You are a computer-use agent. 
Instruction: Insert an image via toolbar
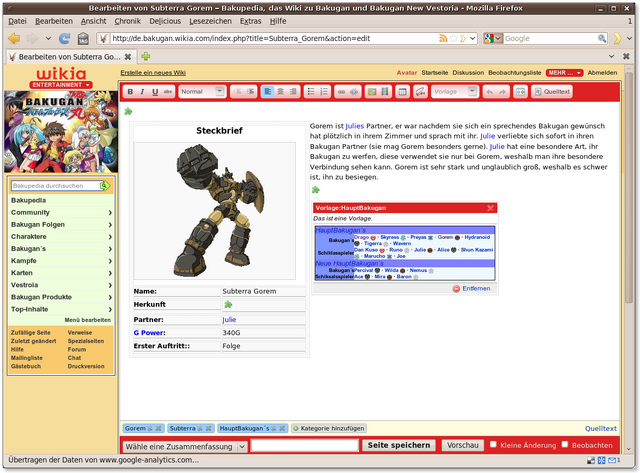coord(372,92)
